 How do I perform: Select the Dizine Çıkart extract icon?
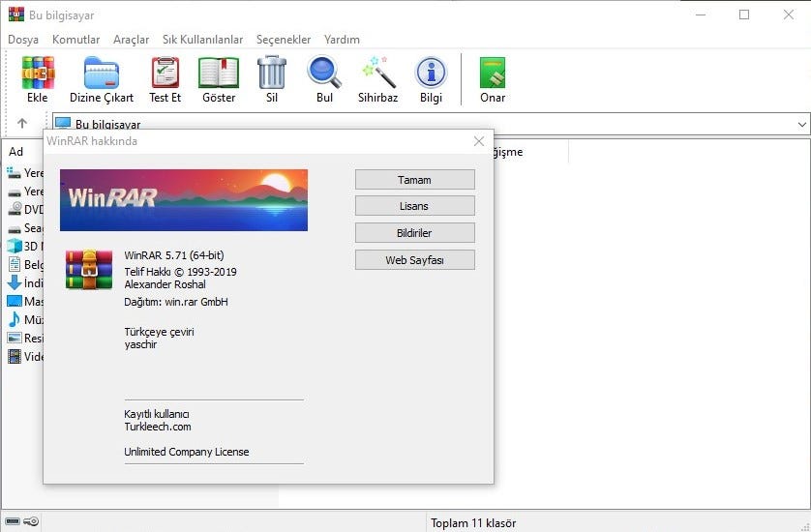[x=102, y=73]
